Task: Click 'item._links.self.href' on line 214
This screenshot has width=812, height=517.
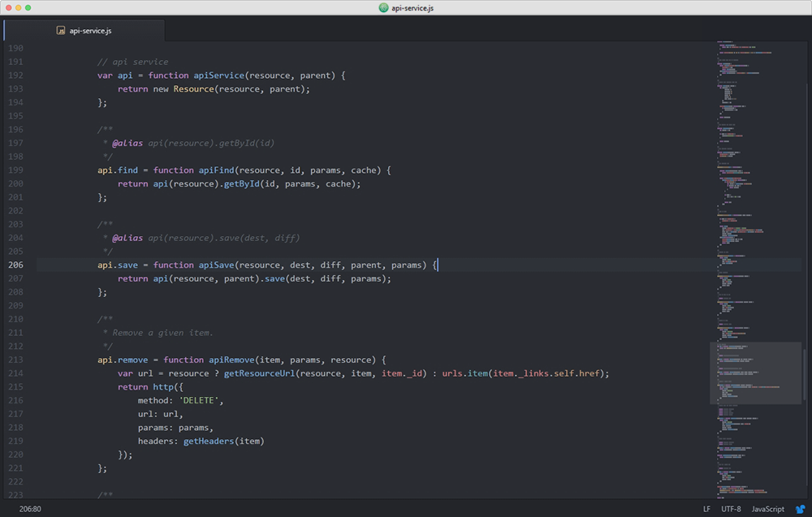Action: [546, 373]
